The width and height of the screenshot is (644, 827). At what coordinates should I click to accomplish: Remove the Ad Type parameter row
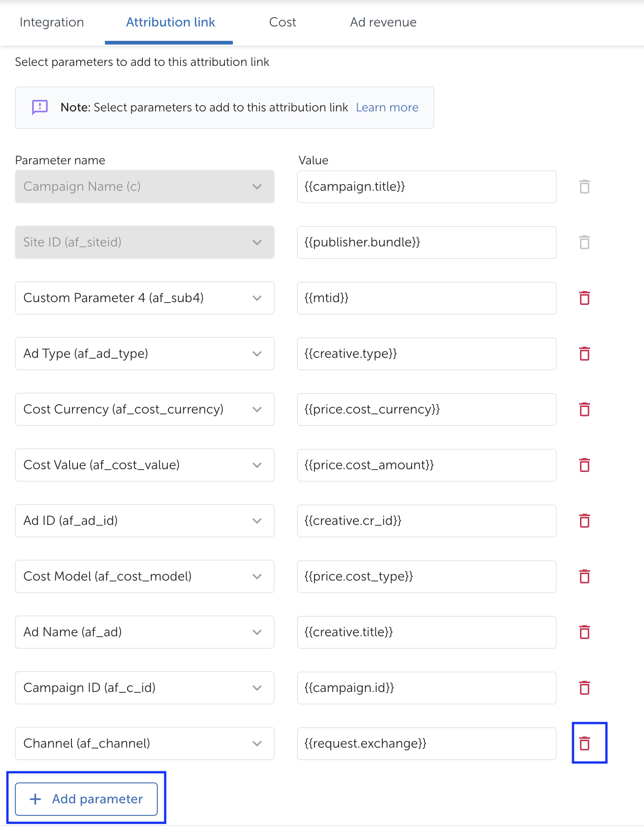coord(585,354)
